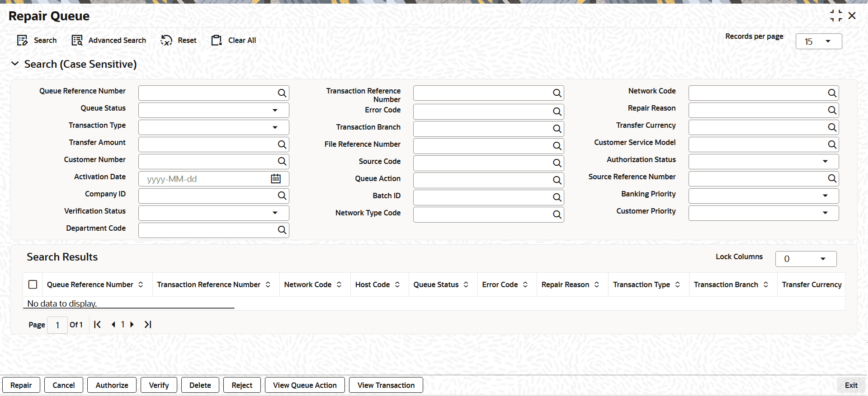Viewport: 868px width, 396px height.
Task: Go to next results page arrow
Action: coord(132,325)
